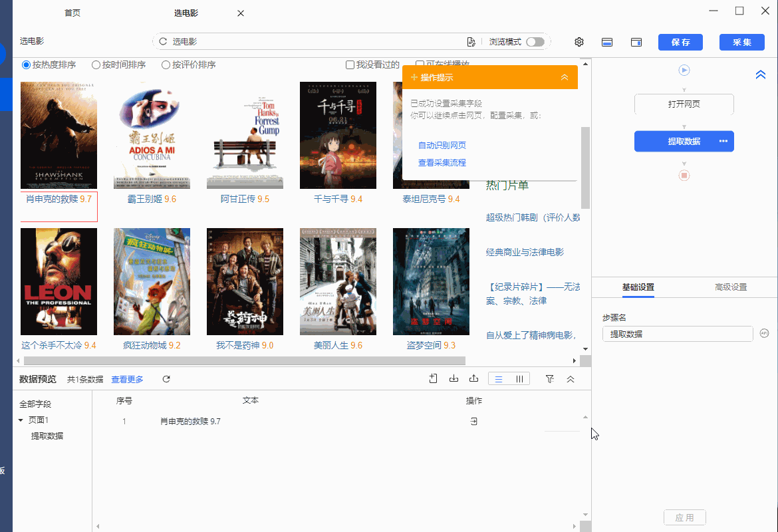Toggle the bottom panel layout icon
The height and width of the screenshot is (532, 778).
point(607,42)
